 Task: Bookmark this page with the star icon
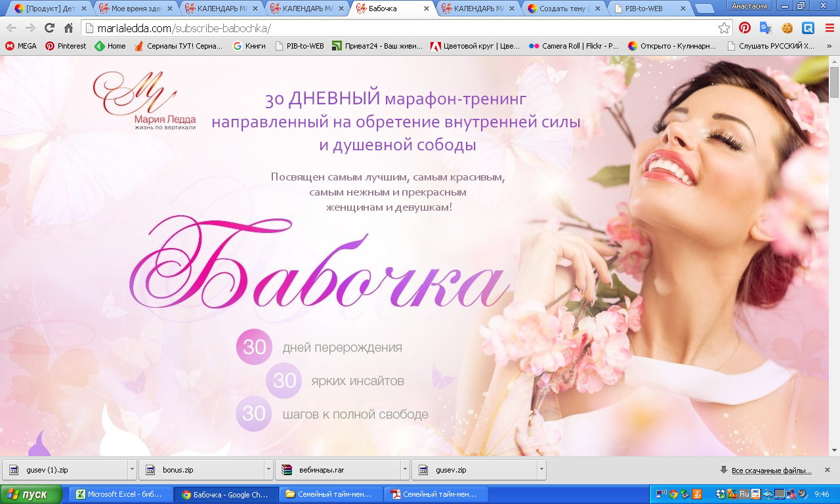pos(724,28)
